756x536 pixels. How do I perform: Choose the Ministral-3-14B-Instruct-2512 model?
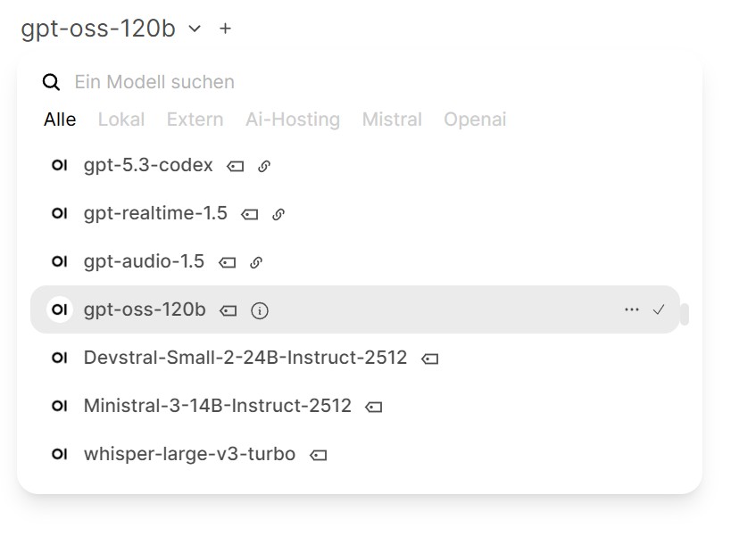click(x=217, y=406)
